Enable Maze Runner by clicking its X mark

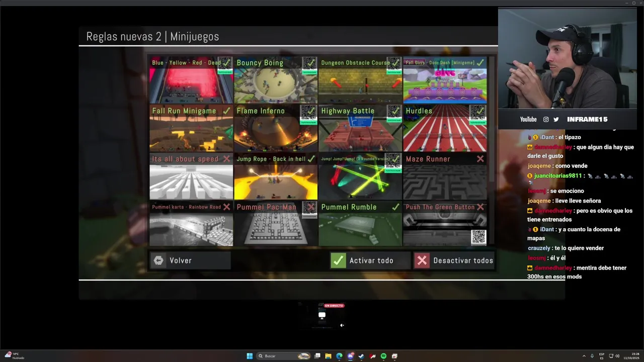pos(480,159)
